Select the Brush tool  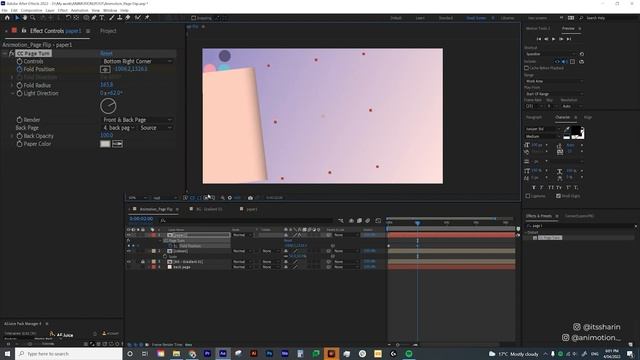pos(111,18)
